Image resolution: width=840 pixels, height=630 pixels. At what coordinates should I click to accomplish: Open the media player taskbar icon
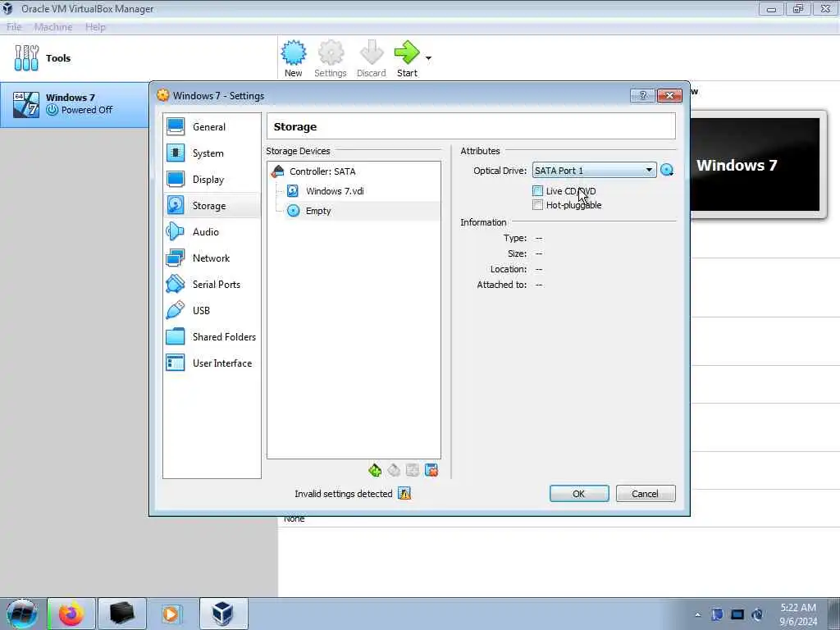[x=171, y=614]
